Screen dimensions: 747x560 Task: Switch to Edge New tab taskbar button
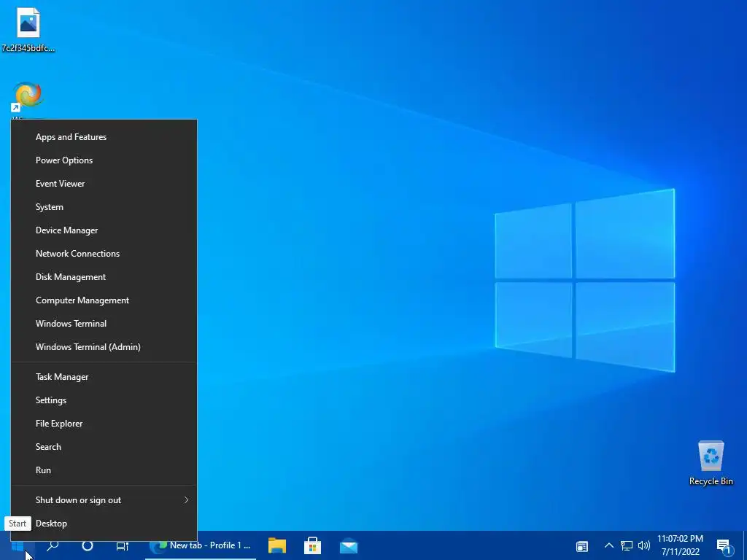pyautogui.click(x=200, y=545)
